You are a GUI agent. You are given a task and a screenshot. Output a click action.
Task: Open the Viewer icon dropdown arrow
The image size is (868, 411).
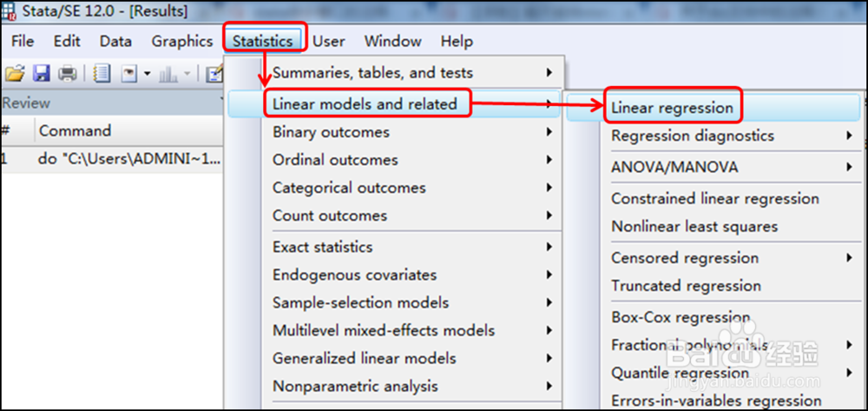[148, 73]
